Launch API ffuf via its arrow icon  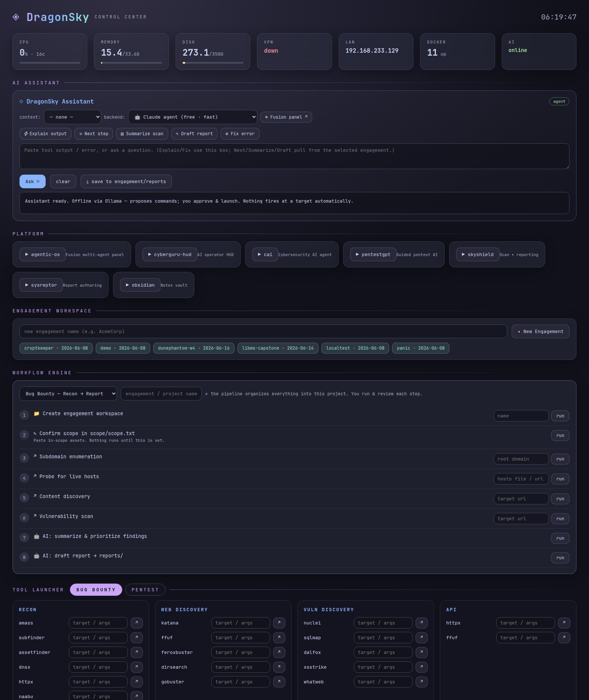(564, 637)
